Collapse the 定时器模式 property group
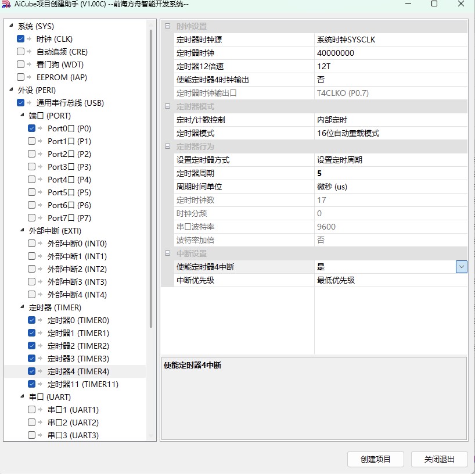Screen dimensions: 475x476 tap(167, 106)
